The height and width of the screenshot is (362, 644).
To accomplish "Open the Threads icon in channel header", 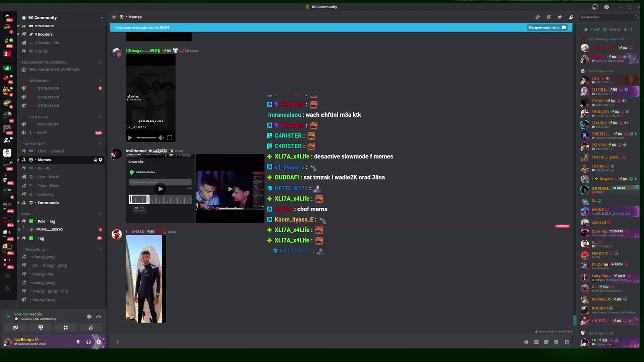I will point(537,17).
